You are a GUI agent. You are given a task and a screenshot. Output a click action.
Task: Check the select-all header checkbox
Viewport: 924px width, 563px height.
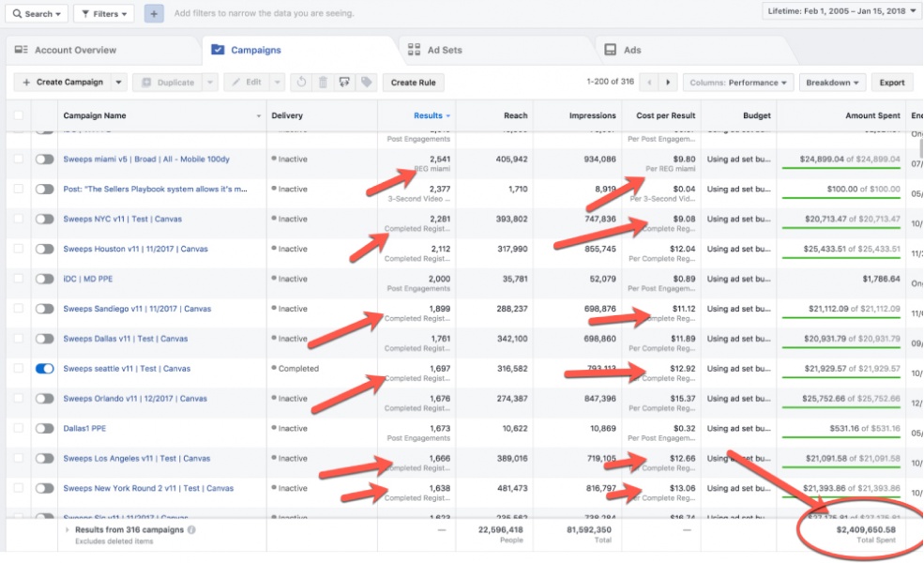pos(19,115)
